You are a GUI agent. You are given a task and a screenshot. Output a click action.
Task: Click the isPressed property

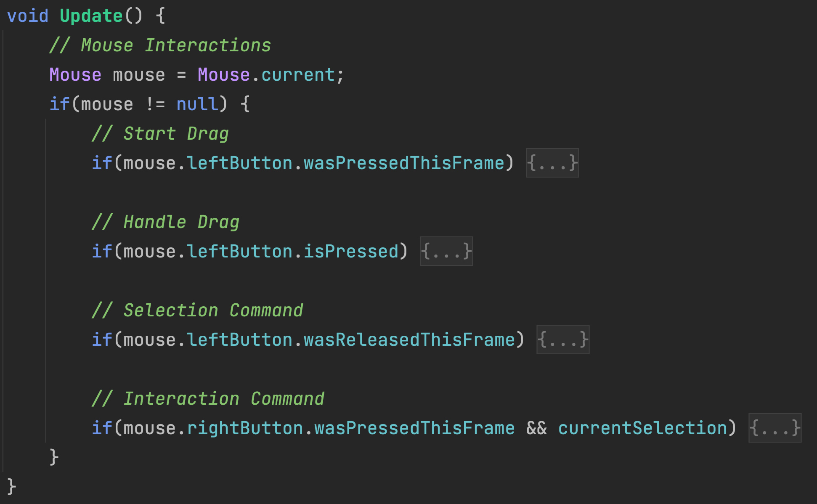pos(350,251)
